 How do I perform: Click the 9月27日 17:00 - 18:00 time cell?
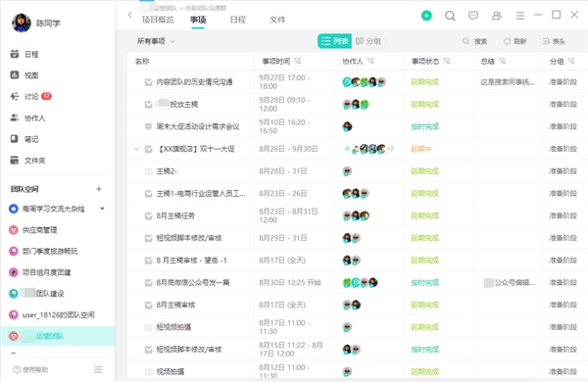284,82
